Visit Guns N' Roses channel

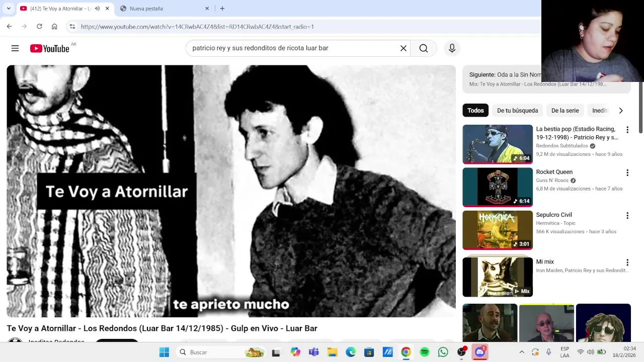coord(552,180)
